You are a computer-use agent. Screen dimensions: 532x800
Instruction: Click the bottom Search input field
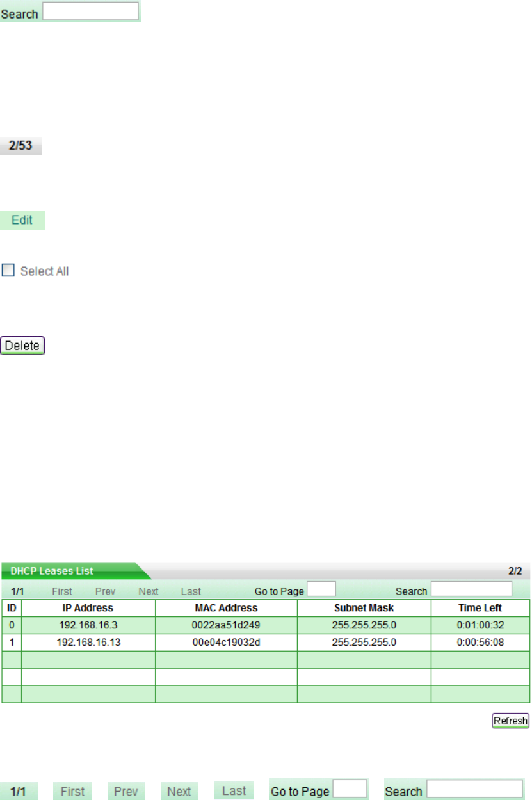pos(475,788)
